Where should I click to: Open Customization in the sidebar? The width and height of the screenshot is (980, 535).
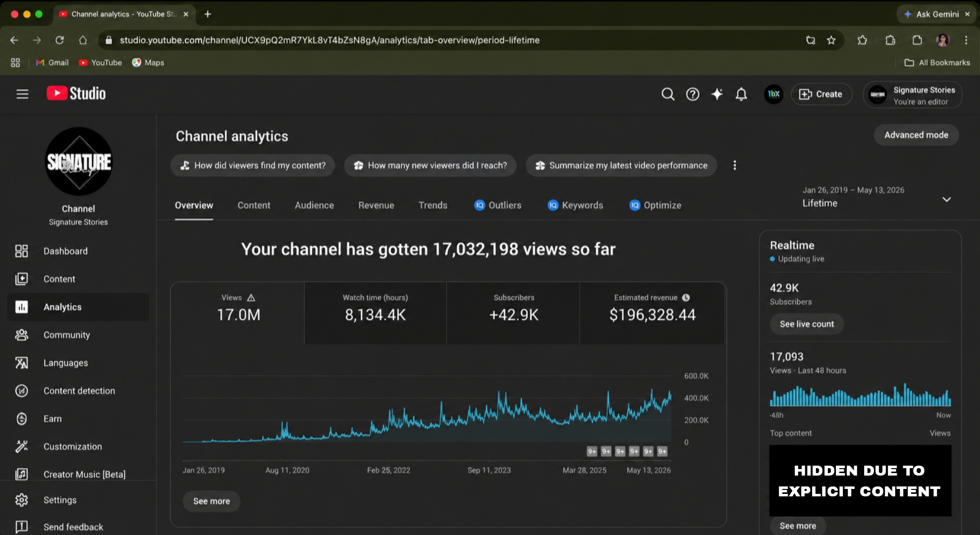[78, 447]
